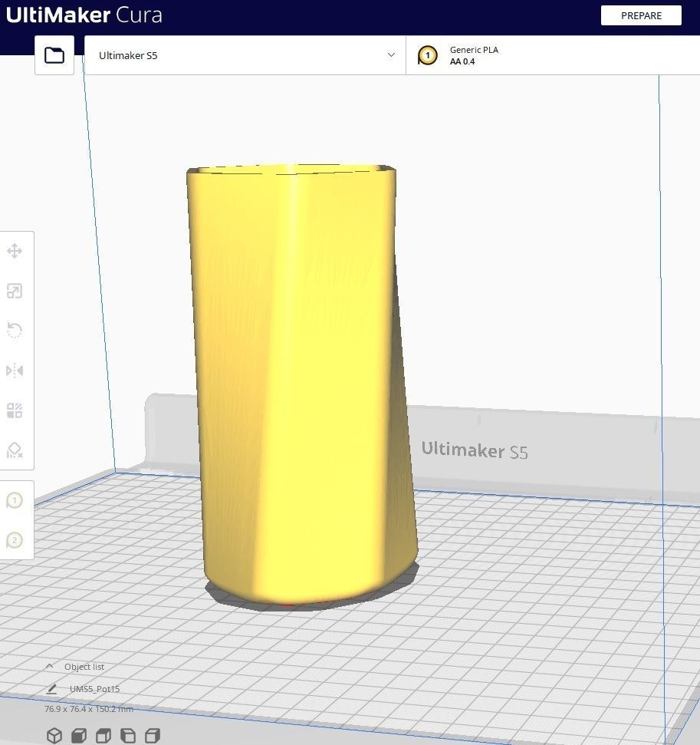700x745 pixels.
Task: Open Per Model Settings tool
Action: [x=15, y=410]
